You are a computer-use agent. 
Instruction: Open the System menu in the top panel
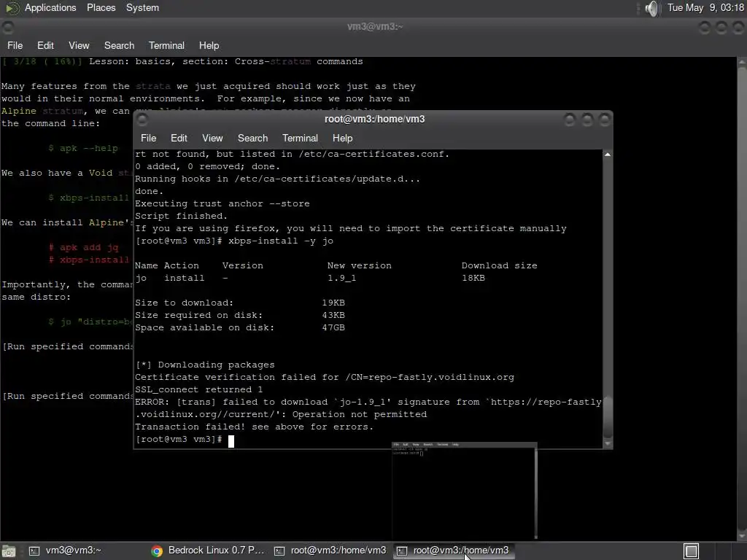click(142, 7)
